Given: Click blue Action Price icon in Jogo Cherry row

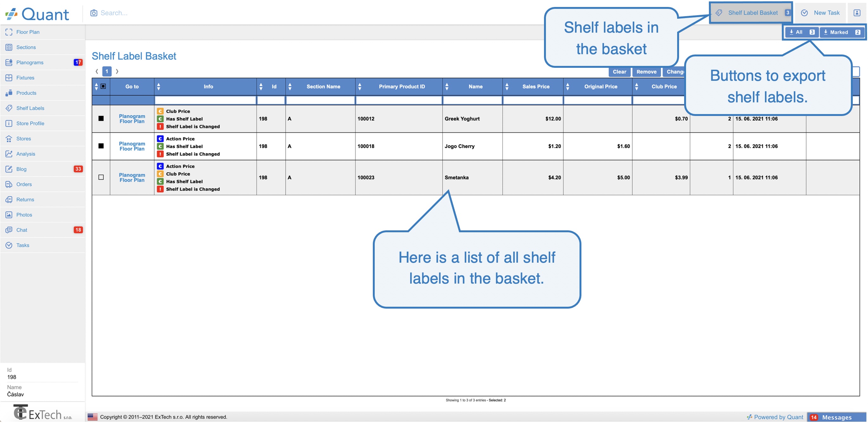Looking at the screenshot, I should tap(160, 138).
